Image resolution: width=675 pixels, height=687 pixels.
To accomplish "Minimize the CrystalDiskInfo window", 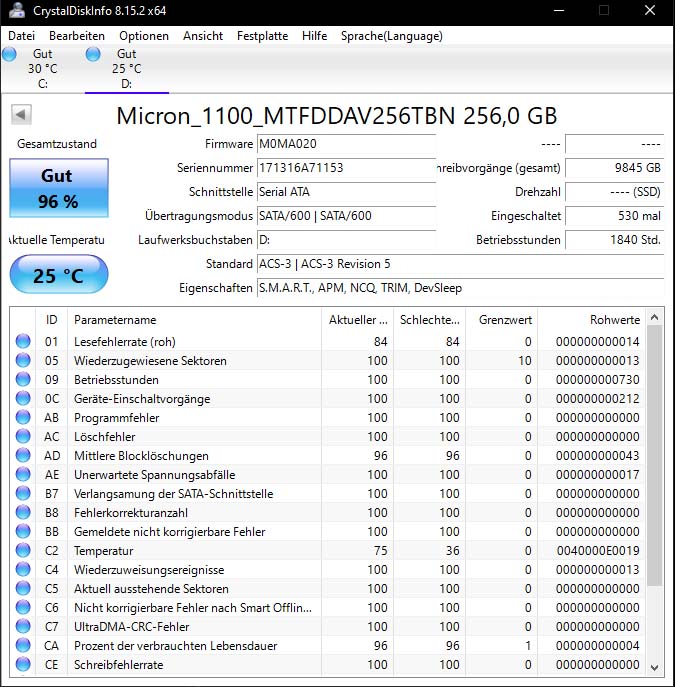I will point(558,10).
